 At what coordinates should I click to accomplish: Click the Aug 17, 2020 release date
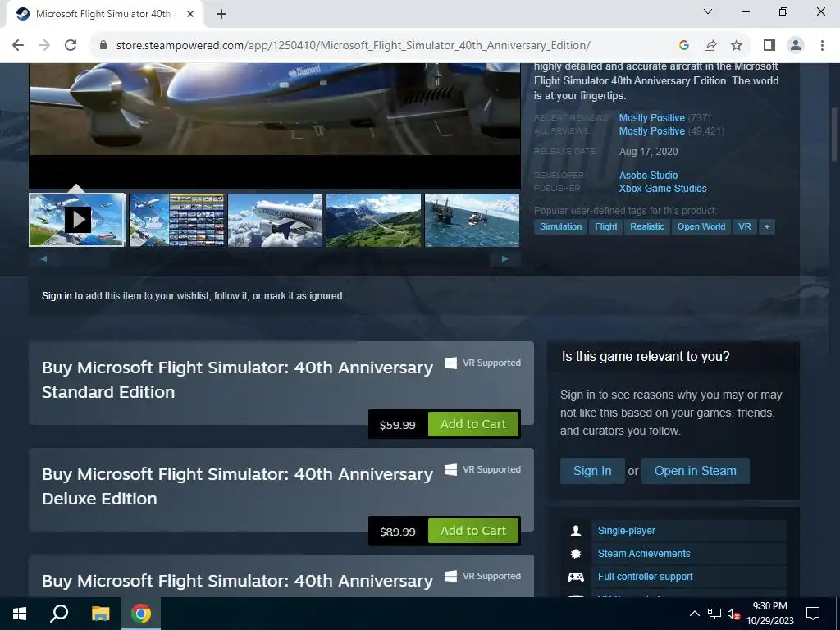(x=648, y=152)
